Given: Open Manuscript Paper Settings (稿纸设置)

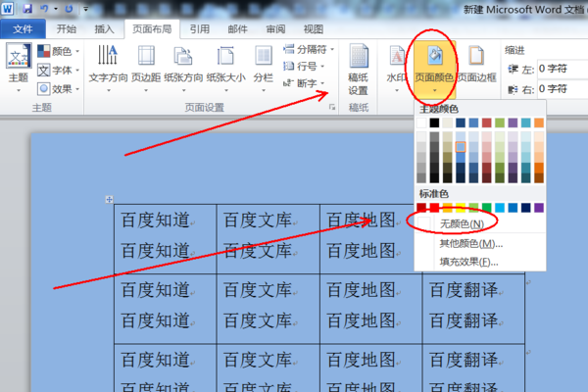Looking at the screenshot, I should [358, 70].
